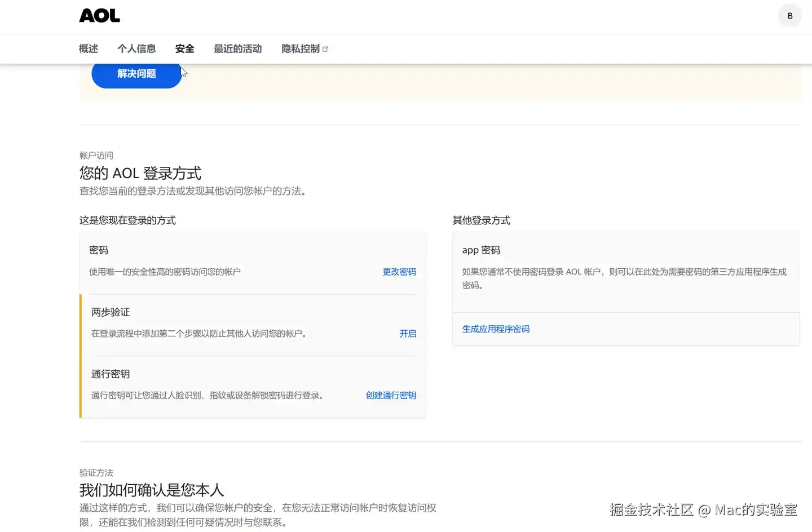The height and width of the screenshot is (532, 812).
Task: Click the app 密码 card title
Action: click(x=481, y=250)
